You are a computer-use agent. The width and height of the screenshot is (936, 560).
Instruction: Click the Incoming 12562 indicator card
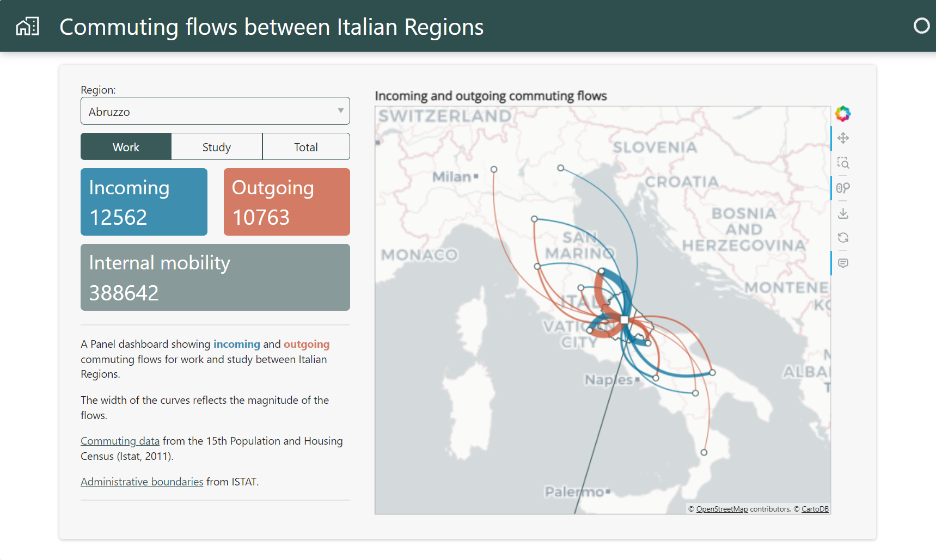[144, 202]
